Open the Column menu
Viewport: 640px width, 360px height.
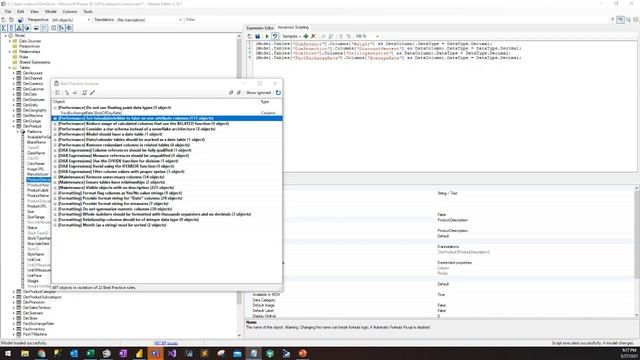coord(70,11)
